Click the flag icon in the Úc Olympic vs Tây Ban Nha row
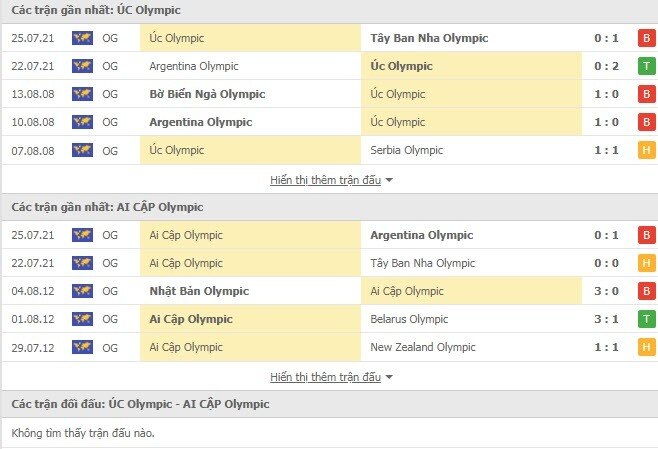The height and width of the screenshot is (449, 658). 82,38
